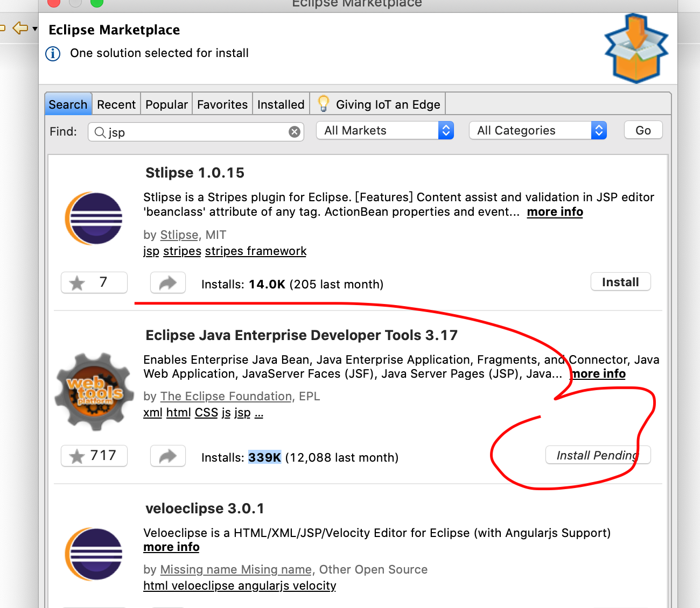Open the Stlipse author link
Viewport: 700px width, 608px height.
point(179,235)
